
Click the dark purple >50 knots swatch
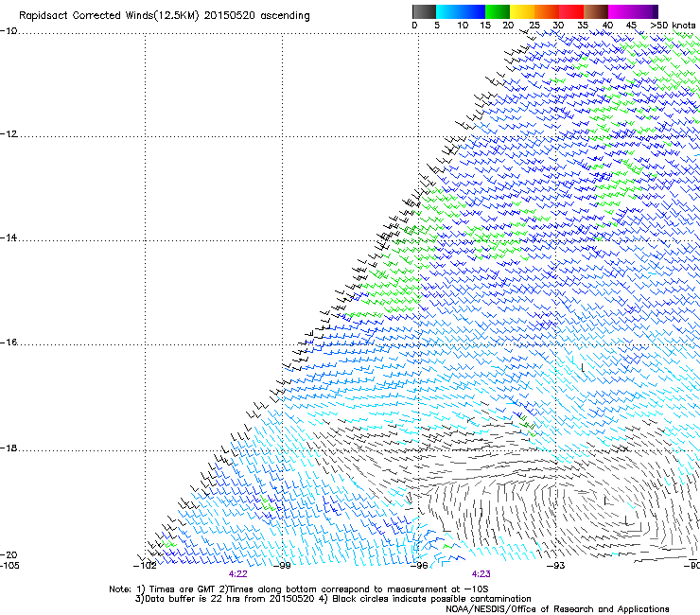click(656, 11)
